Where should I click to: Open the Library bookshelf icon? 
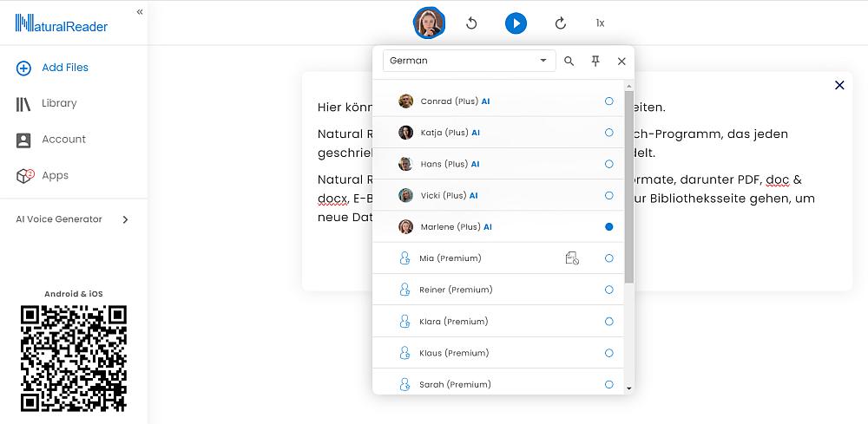[23, 104]
